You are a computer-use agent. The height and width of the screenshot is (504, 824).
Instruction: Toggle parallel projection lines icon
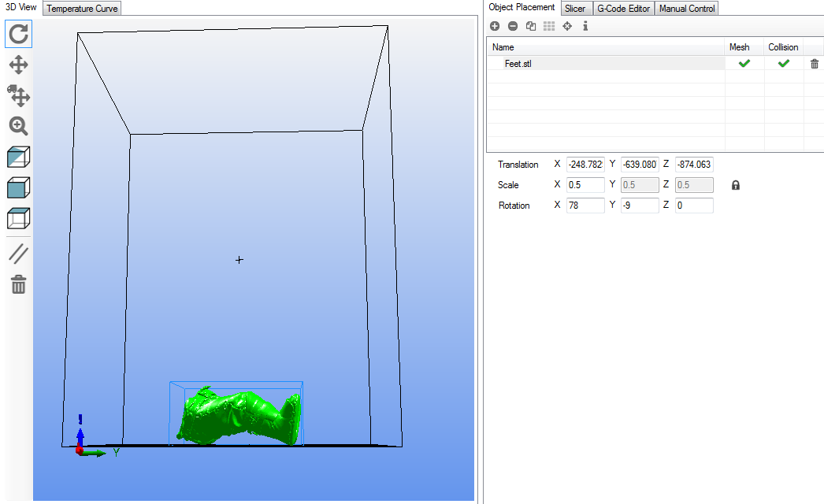point(19,254)
